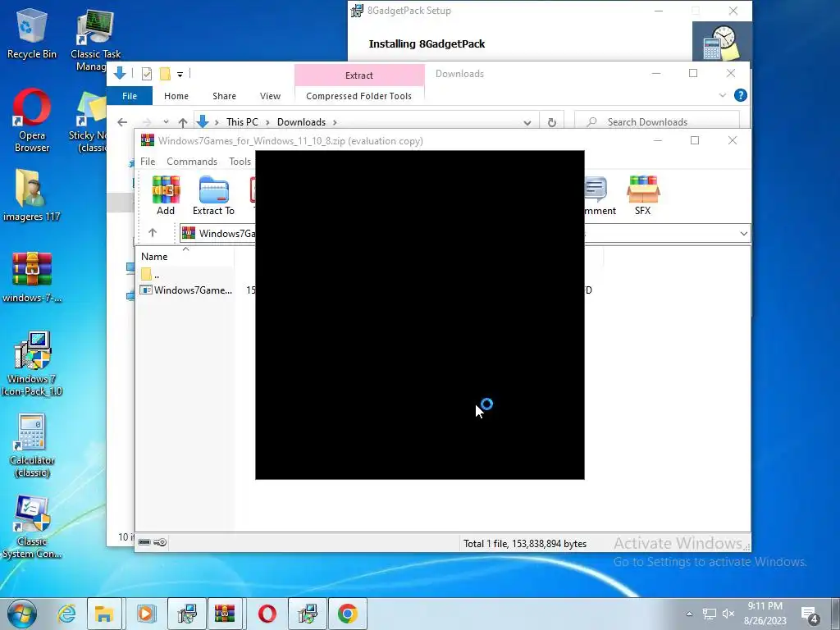Click Explorer up arrow button
This screenshot has width=840, height=630.
point(183,122)
